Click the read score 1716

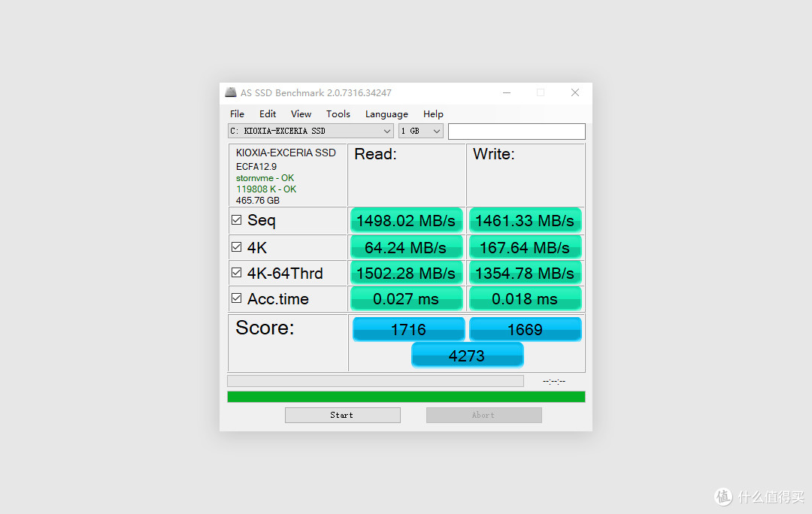point(408,329)
